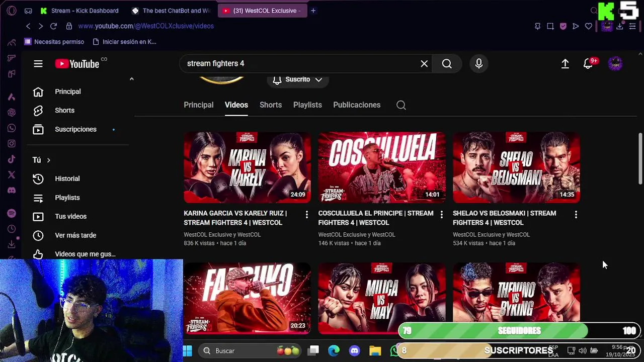Add page to bookmarks with heart icon
Image resolution: width=644 pixels, height=362 pixels.
(589, 26)
